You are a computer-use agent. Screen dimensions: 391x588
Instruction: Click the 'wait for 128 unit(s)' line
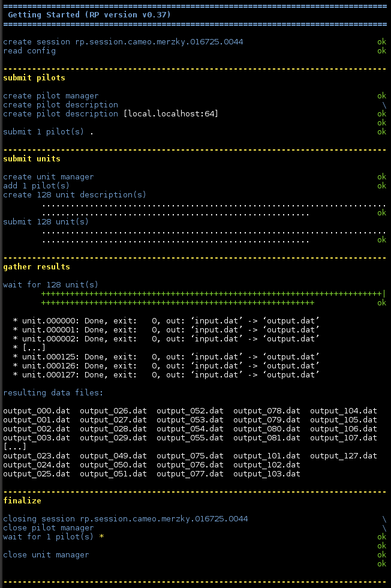pyautogui.click(x=50, y=284)
